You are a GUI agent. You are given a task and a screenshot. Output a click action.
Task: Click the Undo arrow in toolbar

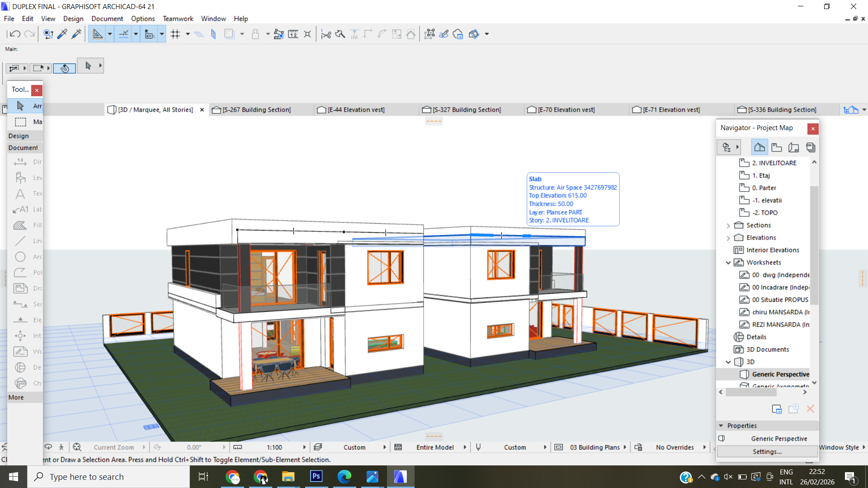coord(14,34)
